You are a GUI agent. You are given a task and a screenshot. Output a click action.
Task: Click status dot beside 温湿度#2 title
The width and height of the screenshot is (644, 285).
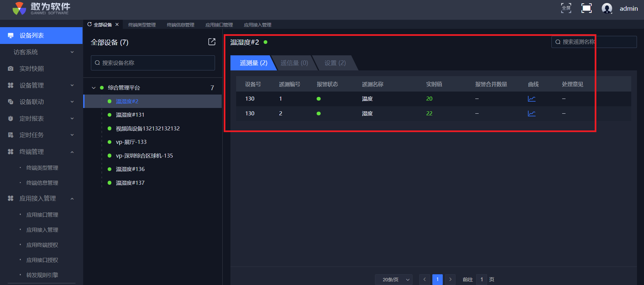point(266,42)
